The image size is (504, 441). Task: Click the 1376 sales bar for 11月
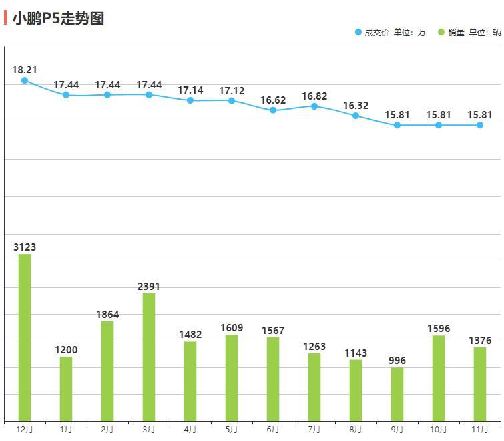click(x=480, y=384)
